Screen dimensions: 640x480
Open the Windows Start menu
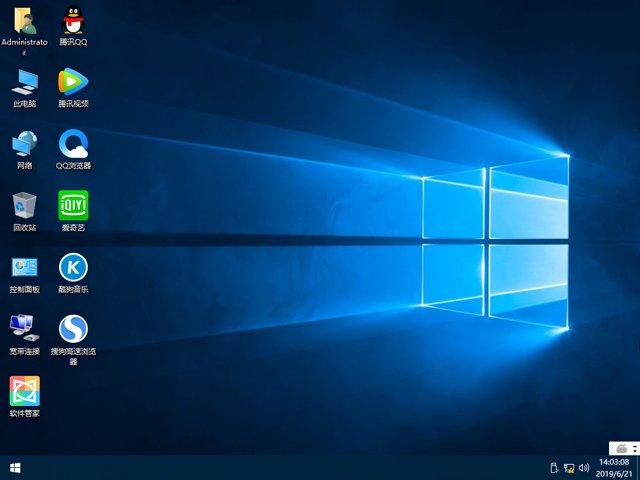pyautogui.click(x=15, y=468)
